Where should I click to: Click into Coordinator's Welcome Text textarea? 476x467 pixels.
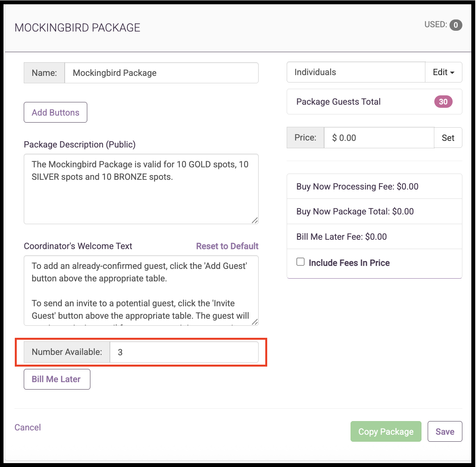point(141,290)
